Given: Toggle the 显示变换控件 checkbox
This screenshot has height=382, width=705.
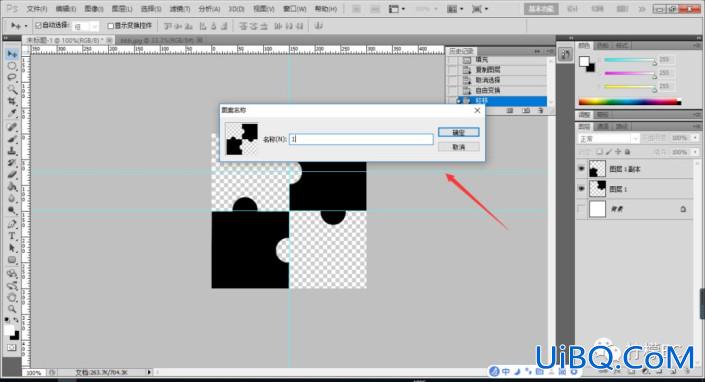Looking at the screenshot, I should (x=111, y=26).
